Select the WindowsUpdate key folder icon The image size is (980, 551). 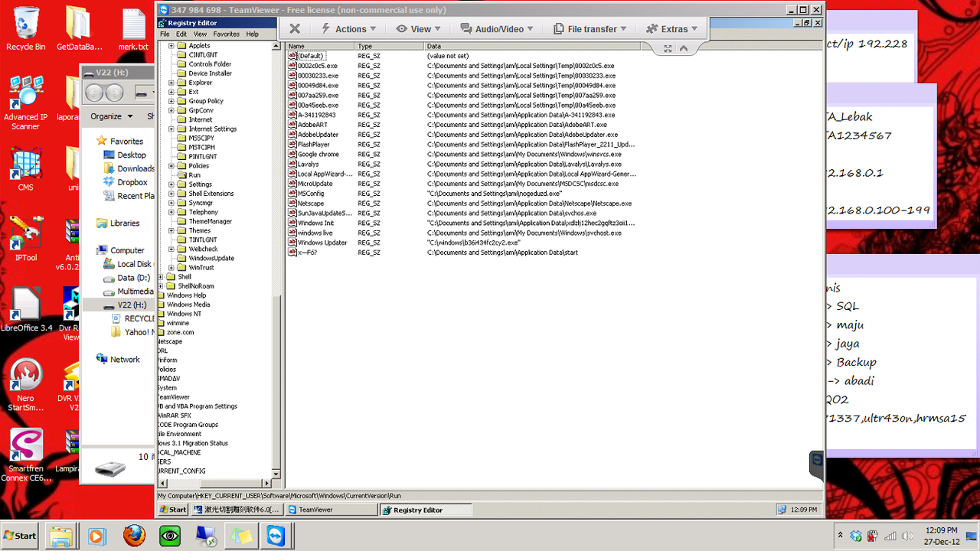click(182, 259)
